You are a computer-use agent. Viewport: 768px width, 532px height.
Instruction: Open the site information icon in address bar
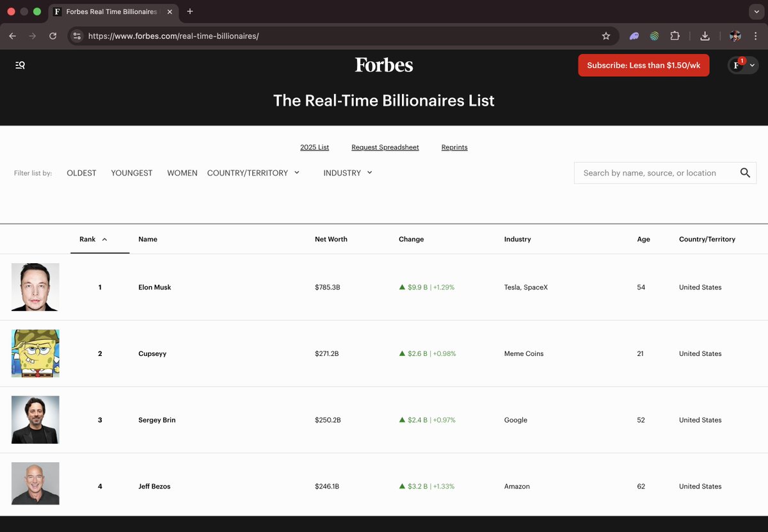[77, 36]
